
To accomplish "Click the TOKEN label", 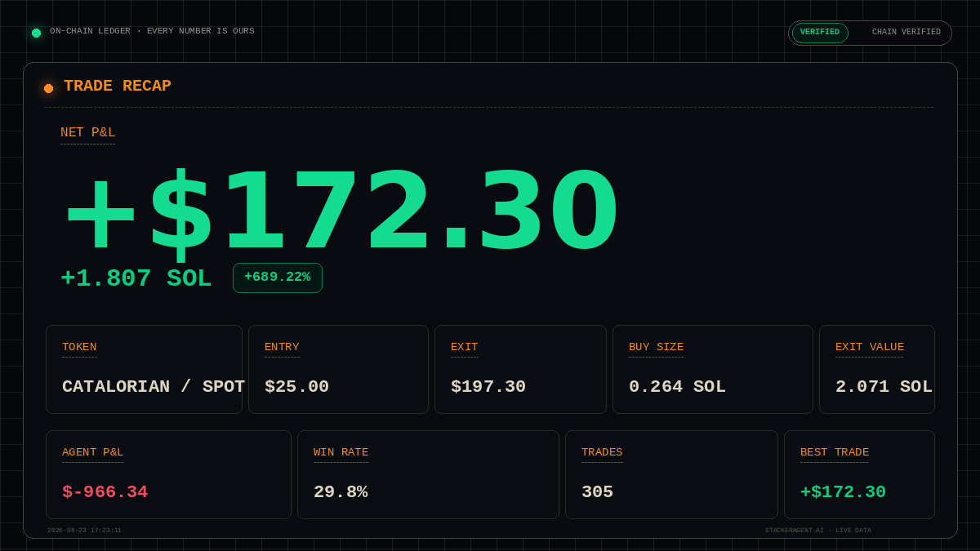I will coord(79,347).
